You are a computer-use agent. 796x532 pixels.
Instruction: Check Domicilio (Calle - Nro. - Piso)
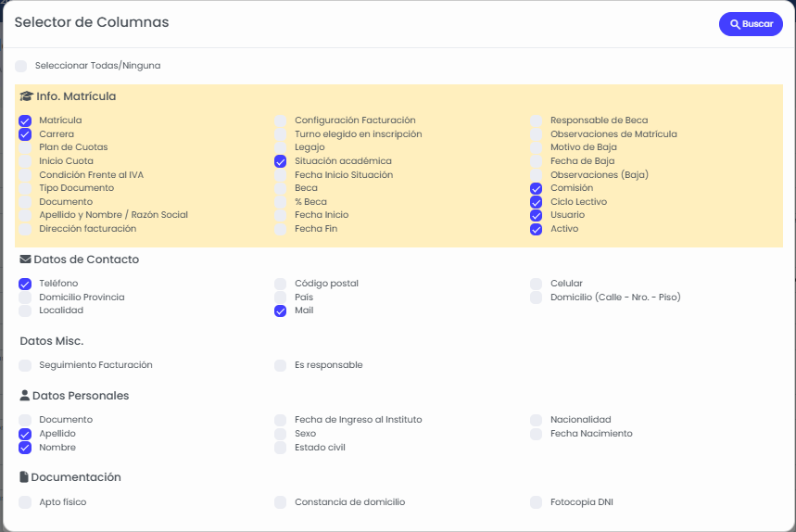(537, 298)
